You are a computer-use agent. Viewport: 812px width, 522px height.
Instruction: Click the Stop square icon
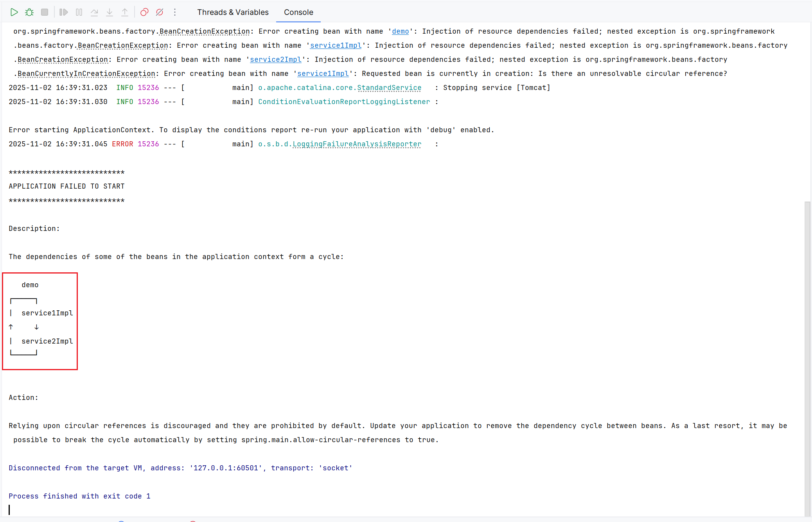click(45, 12)
